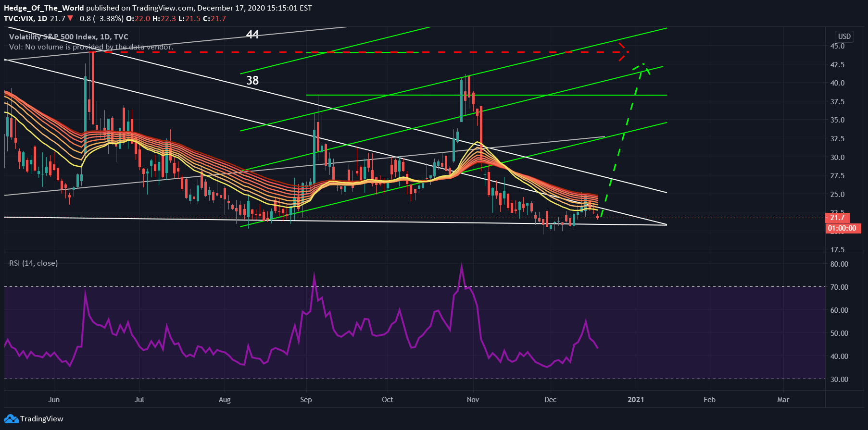Click the RSI 60.00 axis label
This screenshot has width=868, height=430.
839,310
